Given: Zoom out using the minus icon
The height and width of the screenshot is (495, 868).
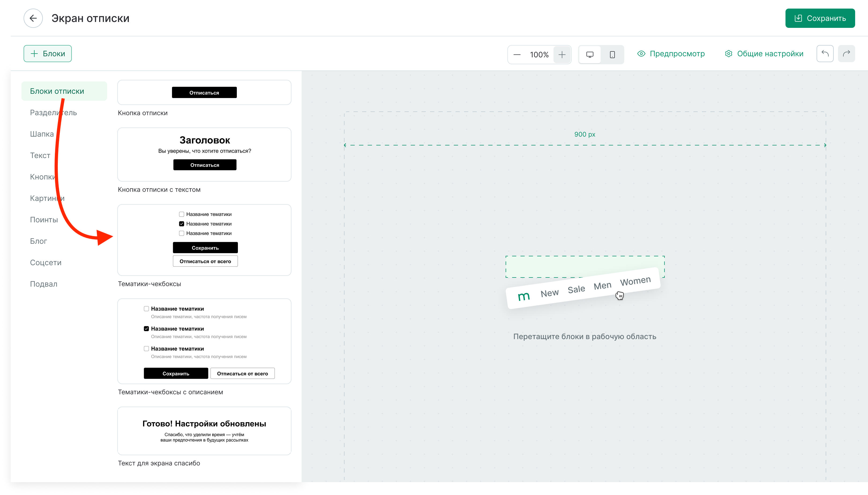Looking at the screenshot, I should 517,54.
